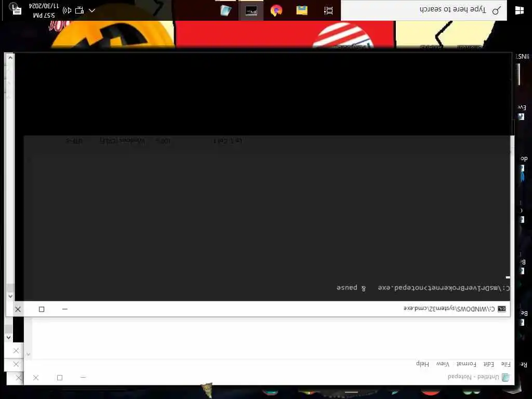Show hidden system tray icons
The image size is (532, 399).
tap(92, 10)
